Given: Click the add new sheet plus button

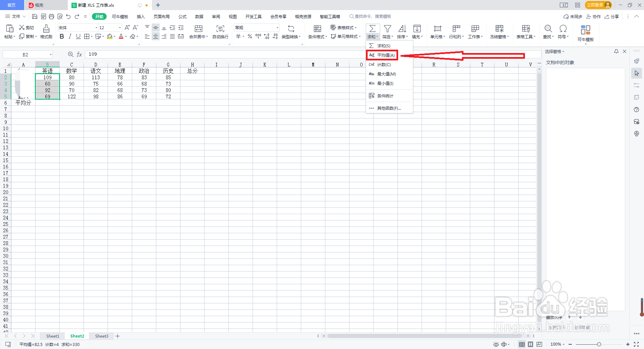Looking at the screenshot, I should pos(118,336).
